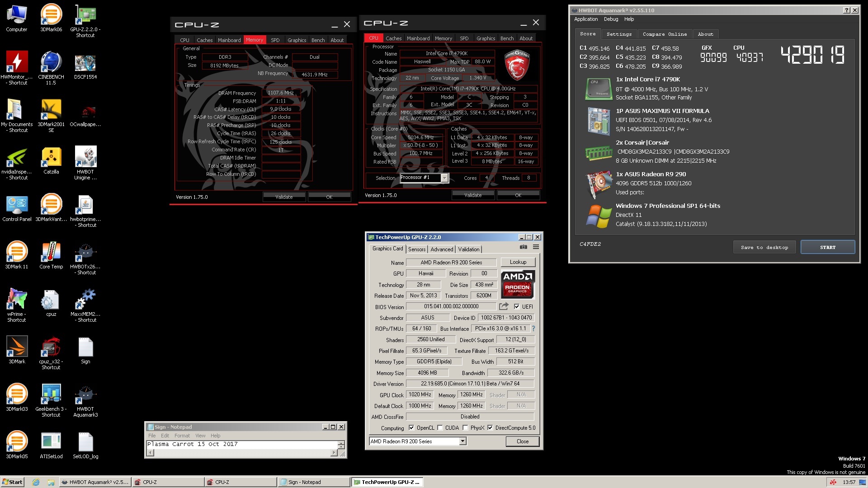868x488 pixels.
Task: Open the nvidiaInspector shortcut icon
Action: coord(17,163)
